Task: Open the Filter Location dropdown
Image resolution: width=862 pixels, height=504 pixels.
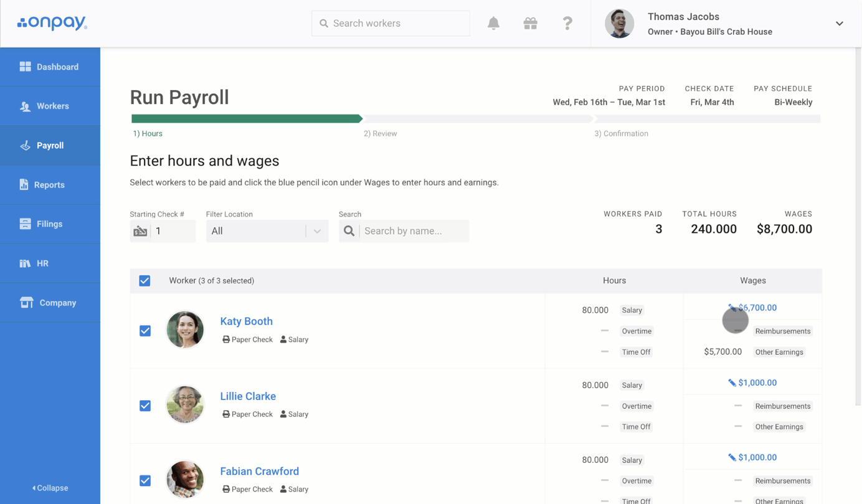Action: [x=267, y=231]
